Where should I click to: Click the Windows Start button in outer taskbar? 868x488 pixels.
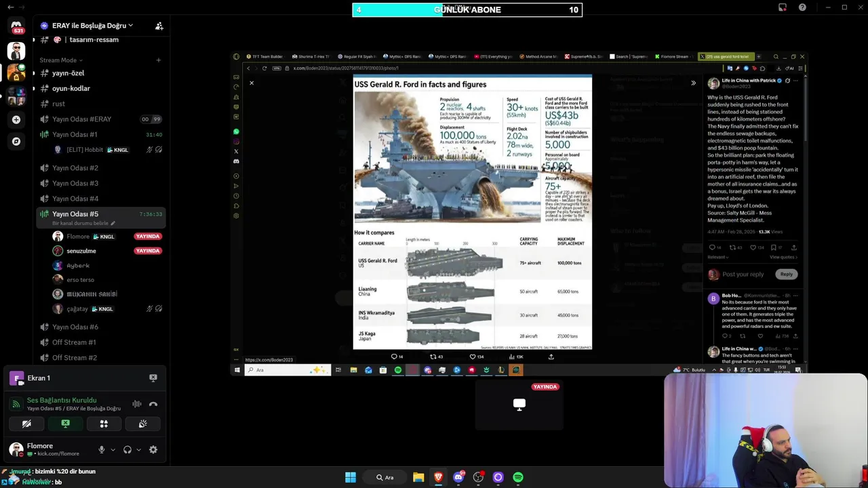[x=351, y=477]
